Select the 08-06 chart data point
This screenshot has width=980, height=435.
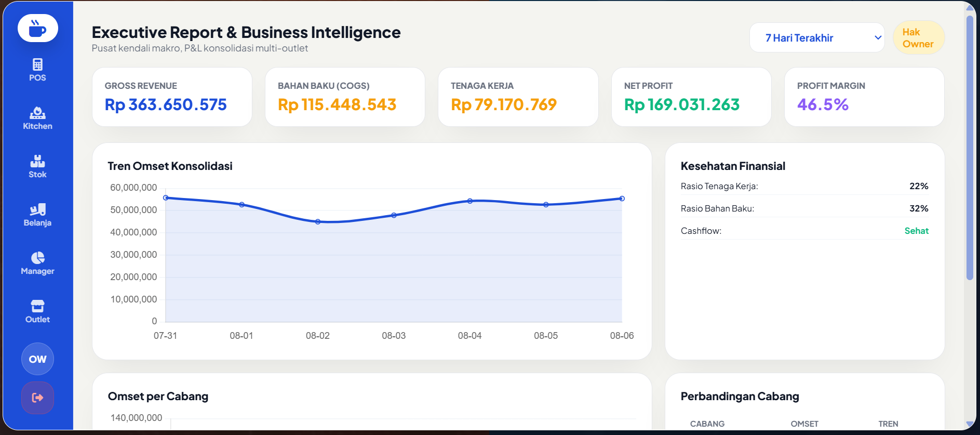622,199
